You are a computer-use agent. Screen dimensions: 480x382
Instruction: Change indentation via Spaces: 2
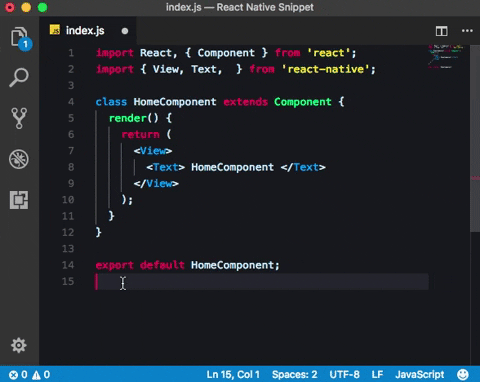[x=294, y=375]
